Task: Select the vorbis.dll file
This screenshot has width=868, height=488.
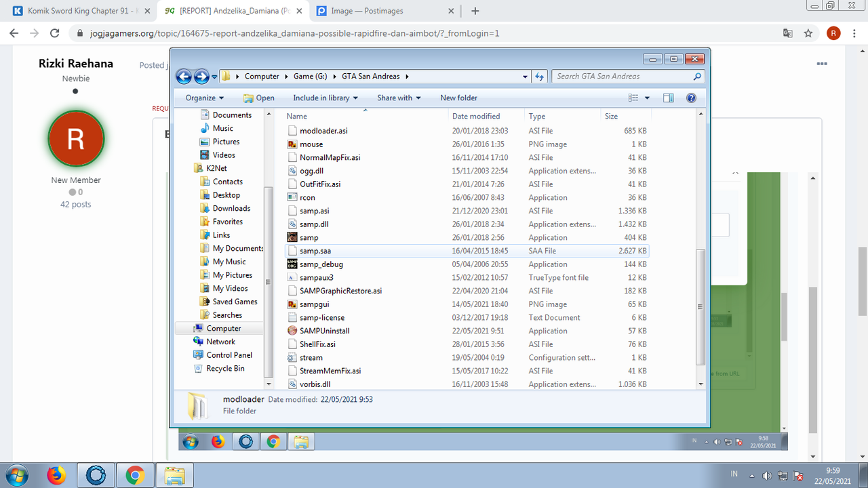Action: pyautogui.click(x=315, y=384)
